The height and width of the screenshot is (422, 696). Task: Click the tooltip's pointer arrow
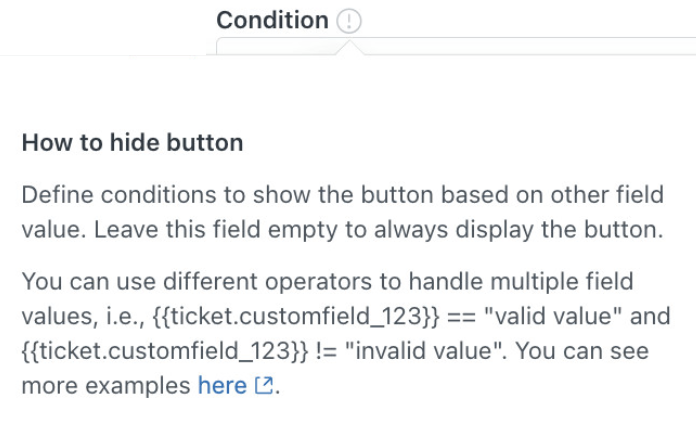click(350, 48)
